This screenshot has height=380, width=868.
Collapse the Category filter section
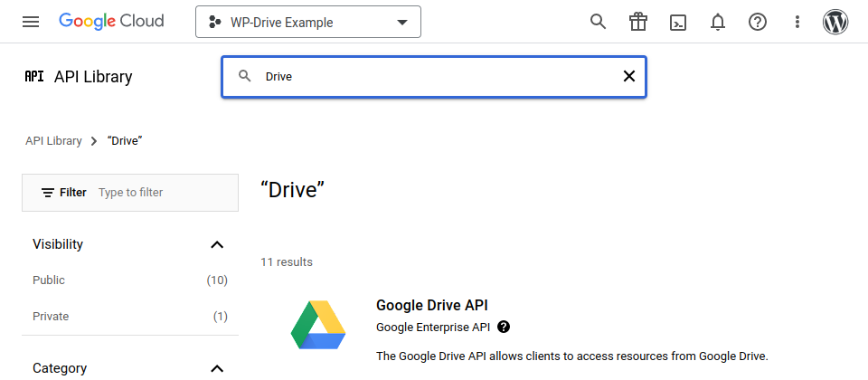coord(217,368)
